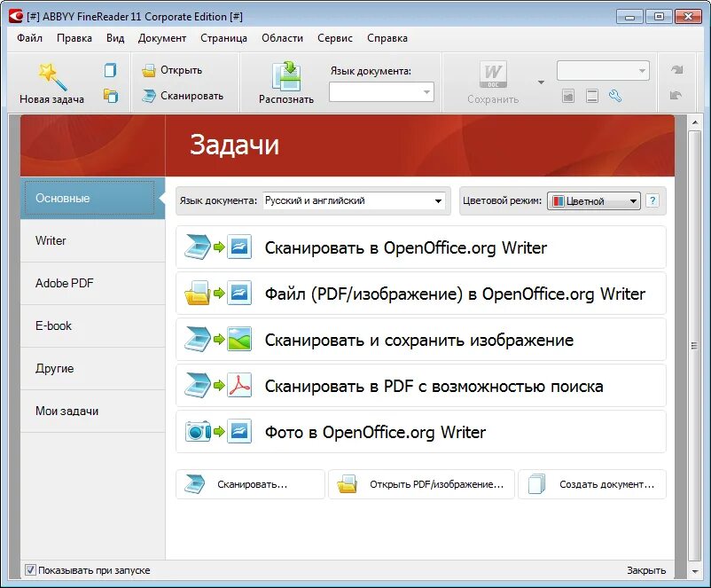Open the Цветной color mode dropdown

point(594,201)
